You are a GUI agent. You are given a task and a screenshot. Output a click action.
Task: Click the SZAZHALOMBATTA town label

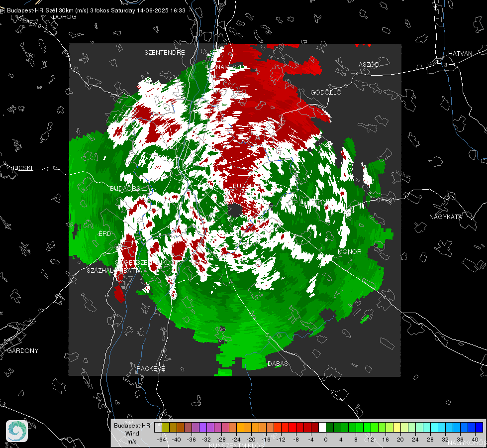click(x=114, y=270)
